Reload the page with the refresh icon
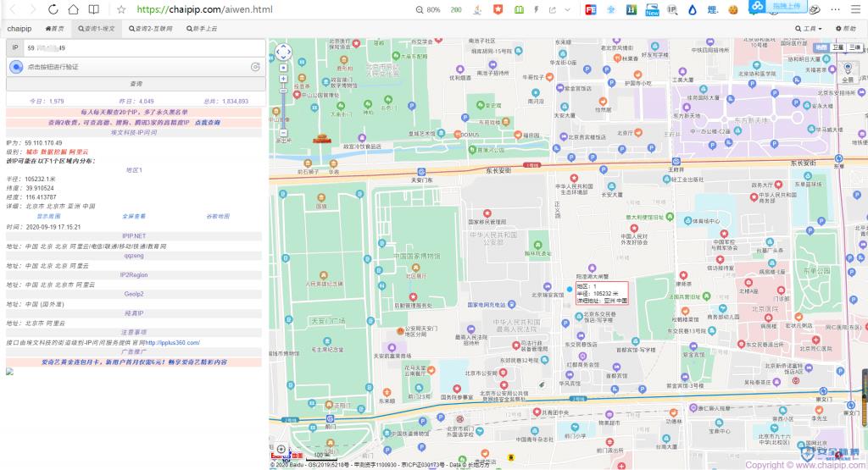Viewport: 868px width, 470px height. [x=53, y=9]
